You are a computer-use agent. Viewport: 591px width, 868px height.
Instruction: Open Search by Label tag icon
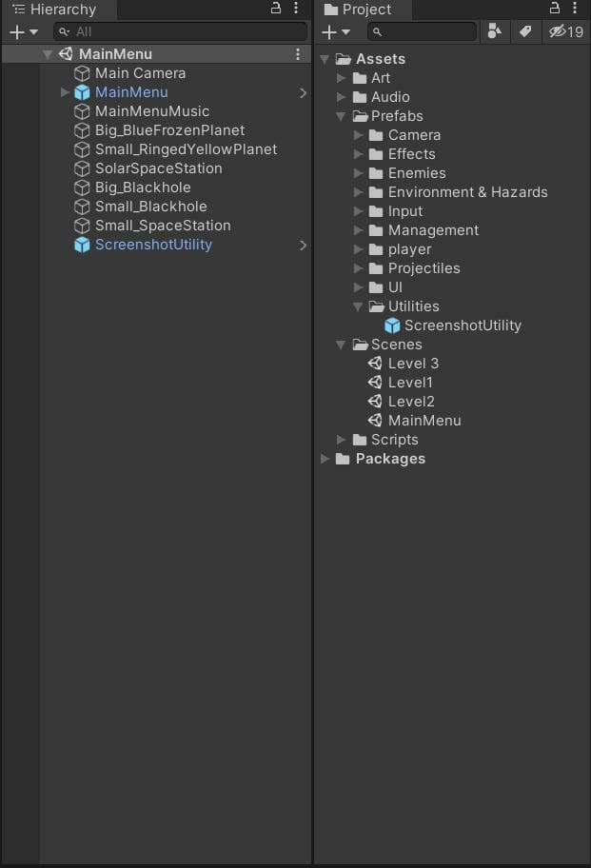tap(525, 31)
